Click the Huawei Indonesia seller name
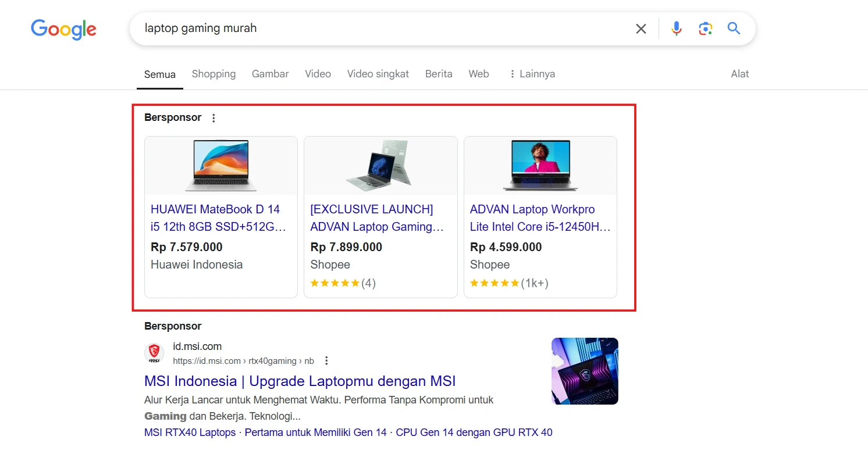The width and height of the screenshot is (868, 454). pos(197,264)
